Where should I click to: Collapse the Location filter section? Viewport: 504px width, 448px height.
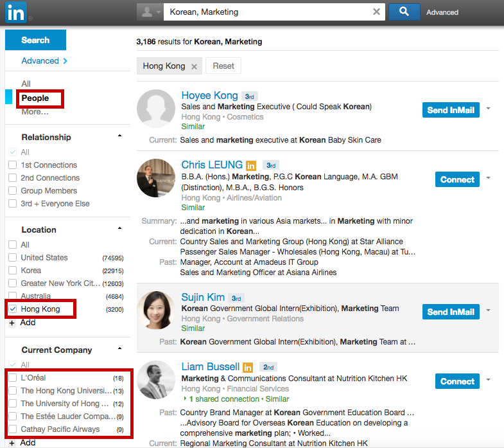(119, 228)
